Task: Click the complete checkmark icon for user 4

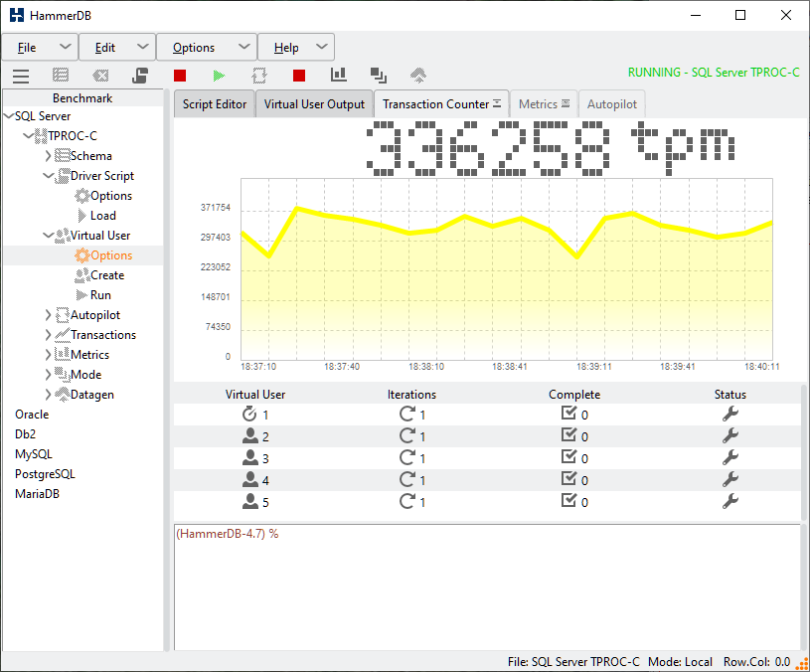Action: (568, 479)
